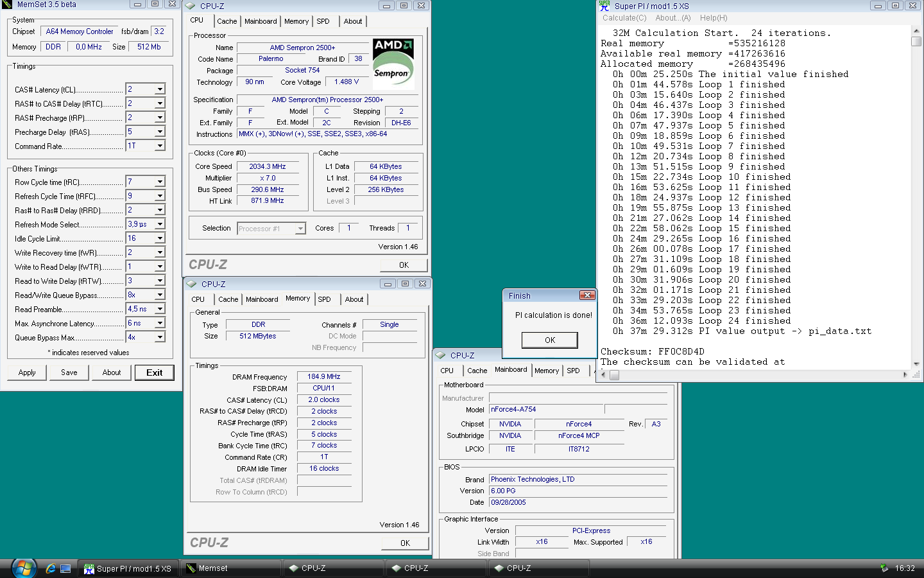
Task: Click the Package value 'Socket 754'
Action: pyautogui.click(x=302, y=70)
